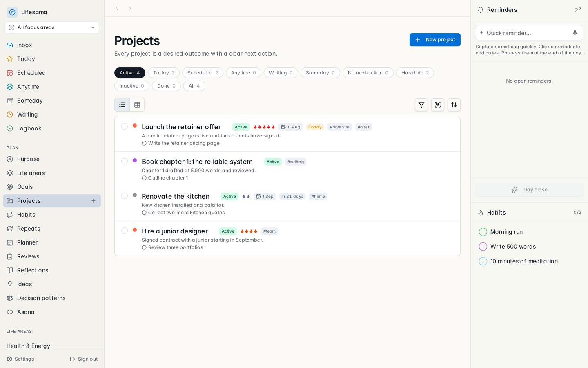The width and height of the screenshot is (588, 368).
Task: Toggle the Morning run habit
Action: [x=483, y=232]
